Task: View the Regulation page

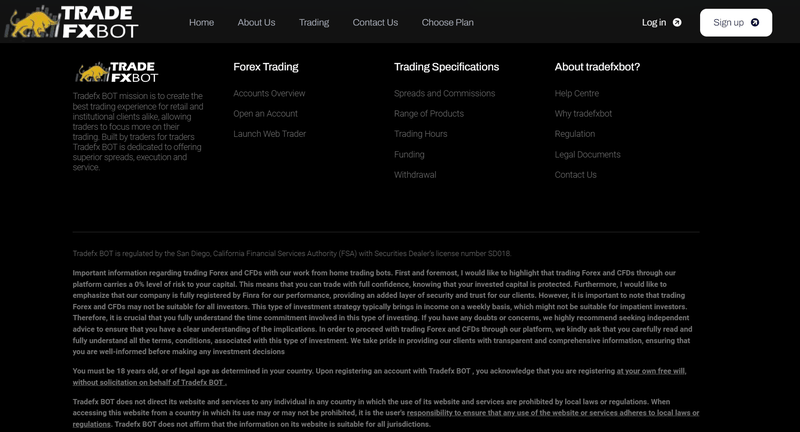Action: 574,134
